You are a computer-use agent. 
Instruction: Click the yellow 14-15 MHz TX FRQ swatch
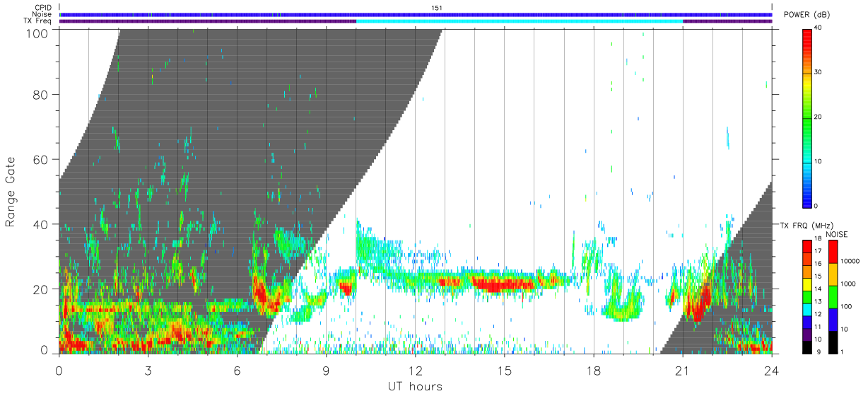pos(807,284)
